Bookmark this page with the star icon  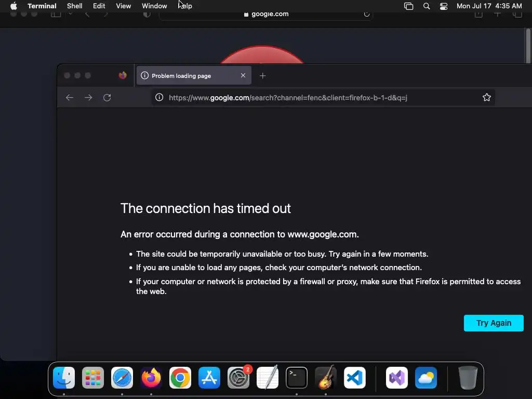click(486, 97)
